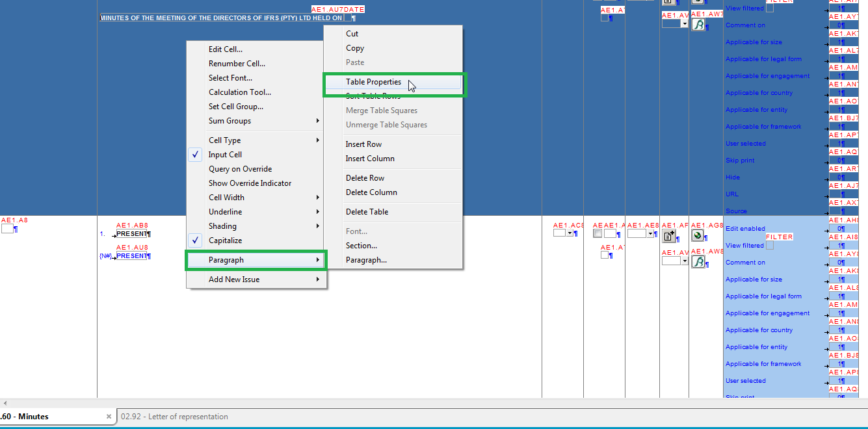Screen dimensions: 868x429
Task: Select Insert Row from the context menu
Action: click(x=363, y=144)
